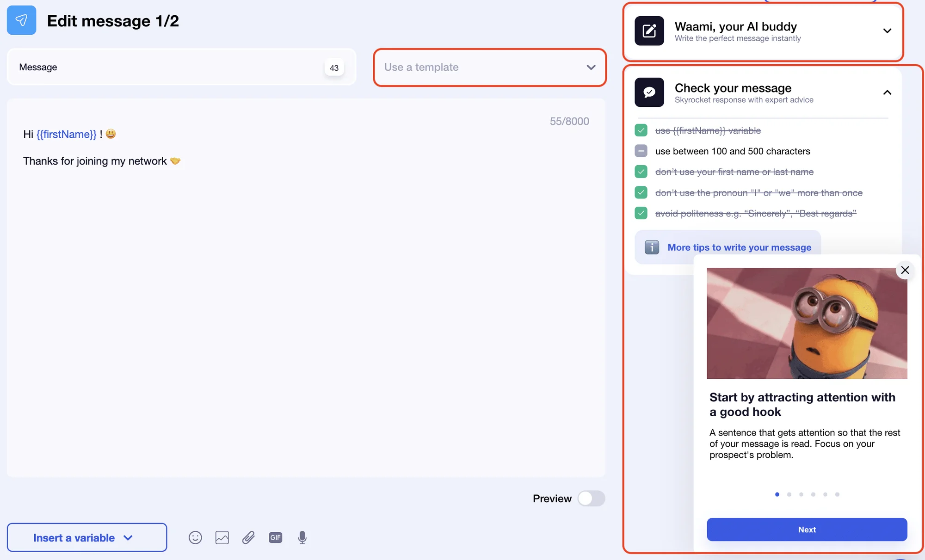
Task: Open the Insert a variable dropdown
Action: (x=87, y=537)
